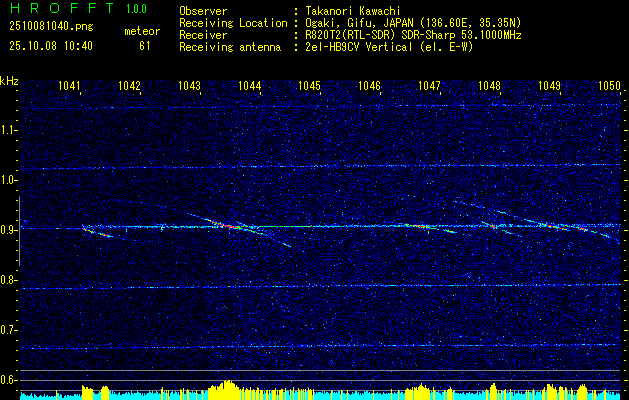Click the Observer field label
Image resolution: width=629 pixels, height=400 pixels.
(x=203, y=11)
